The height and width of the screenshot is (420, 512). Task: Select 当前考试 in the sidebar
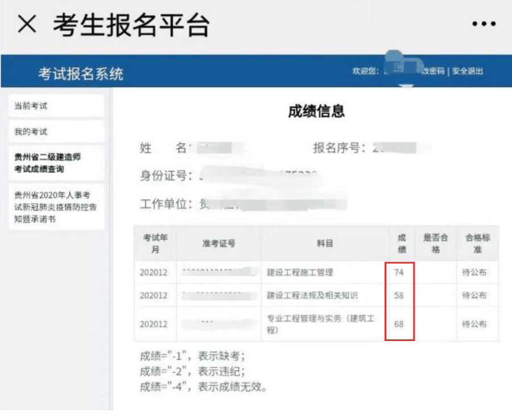pos(56,106)
